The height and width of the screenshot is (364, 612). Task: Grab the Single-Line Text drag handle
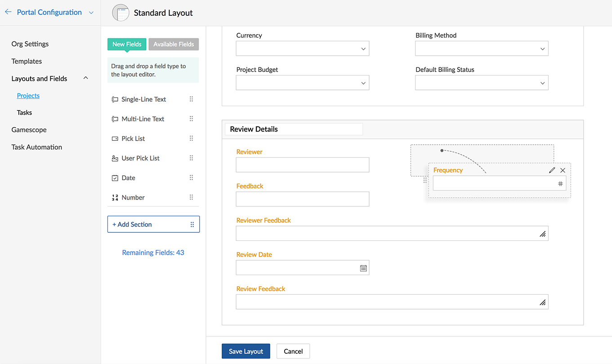tap(191, 99)
